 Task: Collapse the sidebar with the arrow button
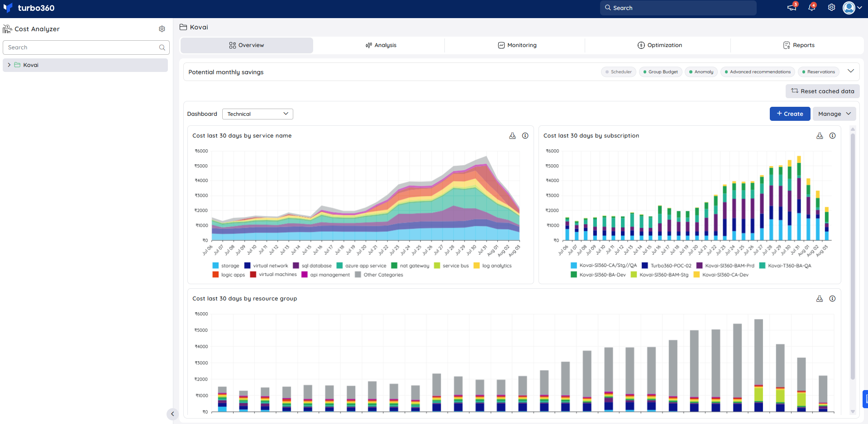[172, 414]
